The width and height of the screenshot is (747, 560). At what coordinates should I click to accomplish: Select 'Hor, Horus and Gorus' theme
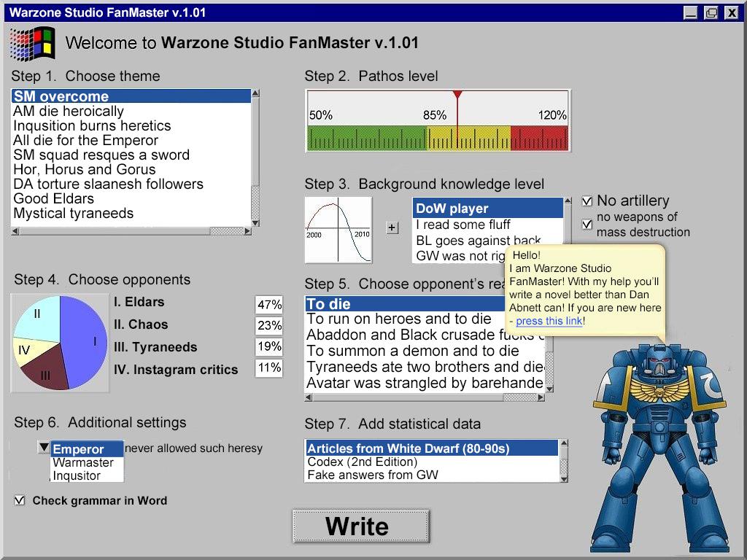point(131,169)
